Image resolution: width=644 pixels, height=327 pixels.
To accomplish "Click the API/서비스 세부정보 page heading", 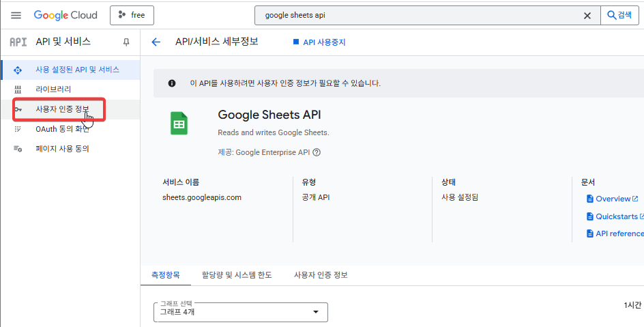I will click(x=217, y=42).
